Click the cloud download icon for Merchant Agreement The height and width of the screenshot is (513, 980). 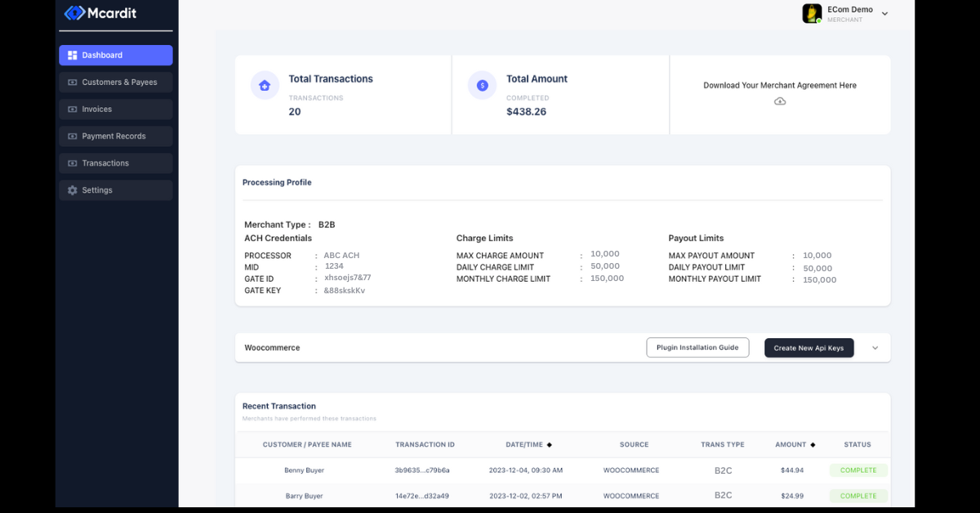780,101
